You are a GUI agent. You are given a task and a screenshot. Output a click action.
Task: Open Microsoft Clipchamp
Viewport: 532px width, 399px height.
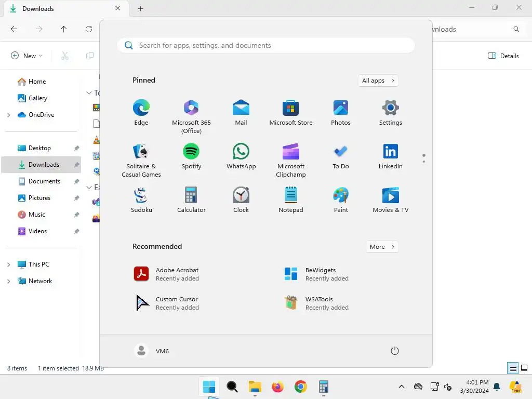291,161
